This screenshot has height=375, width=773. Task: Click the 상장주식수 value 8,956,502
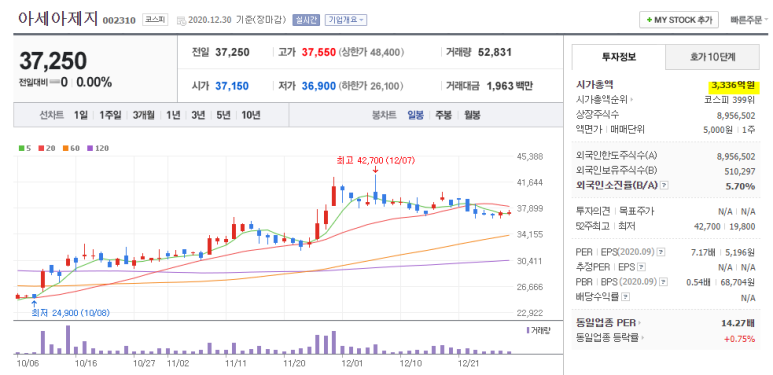coord(736,115)
